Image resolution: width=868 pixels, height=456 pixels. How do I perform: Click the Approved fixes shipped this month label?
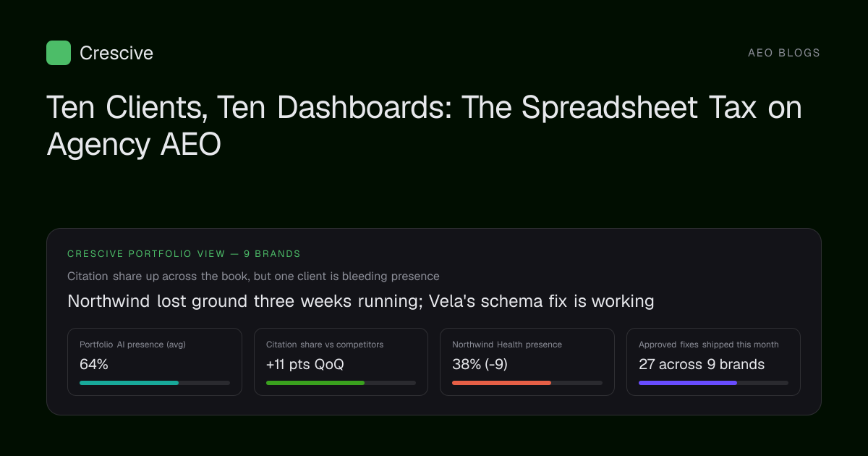(709, 345)
